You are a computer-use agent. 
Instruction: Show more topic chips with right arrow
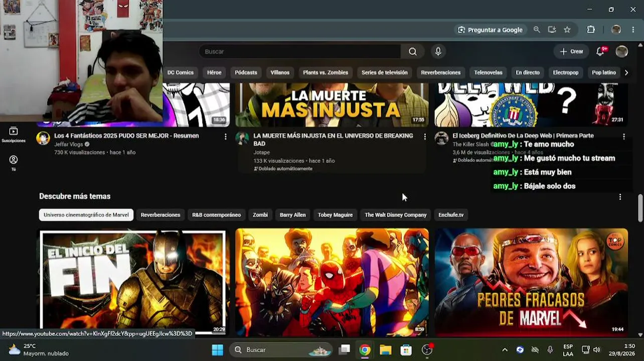pos(626,73)
